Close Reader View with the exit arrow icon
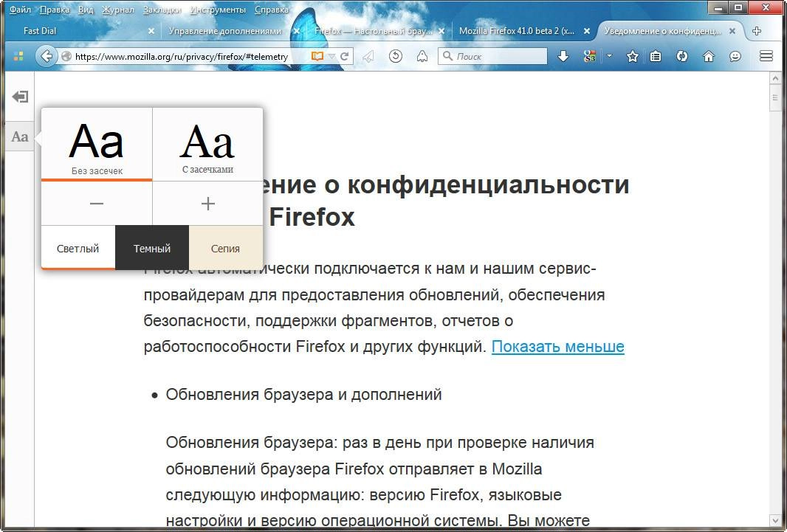The image size is (787, 532). pyautogui.click(x=20, y=96)
